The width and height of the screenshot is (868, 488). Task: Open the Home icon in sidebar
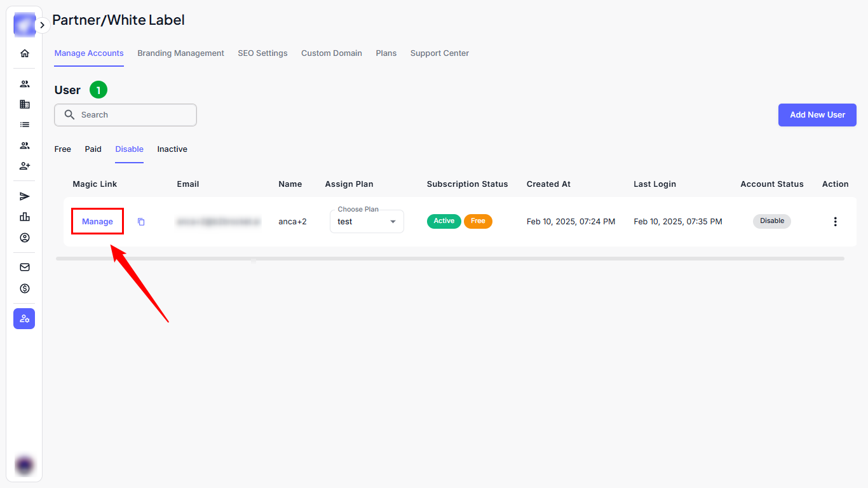25,53
